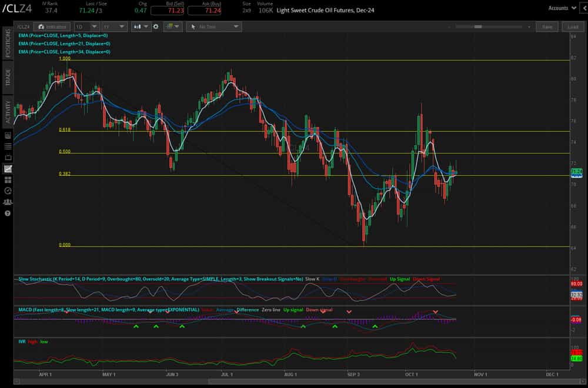Expand the 1Y range dropdown

click(x=113, y=26)
